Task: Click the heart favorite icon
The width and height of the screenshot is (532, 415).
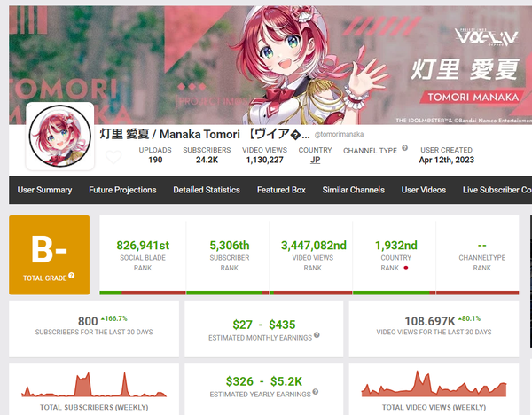Action: pyautogui.click(x=113, y=157)
